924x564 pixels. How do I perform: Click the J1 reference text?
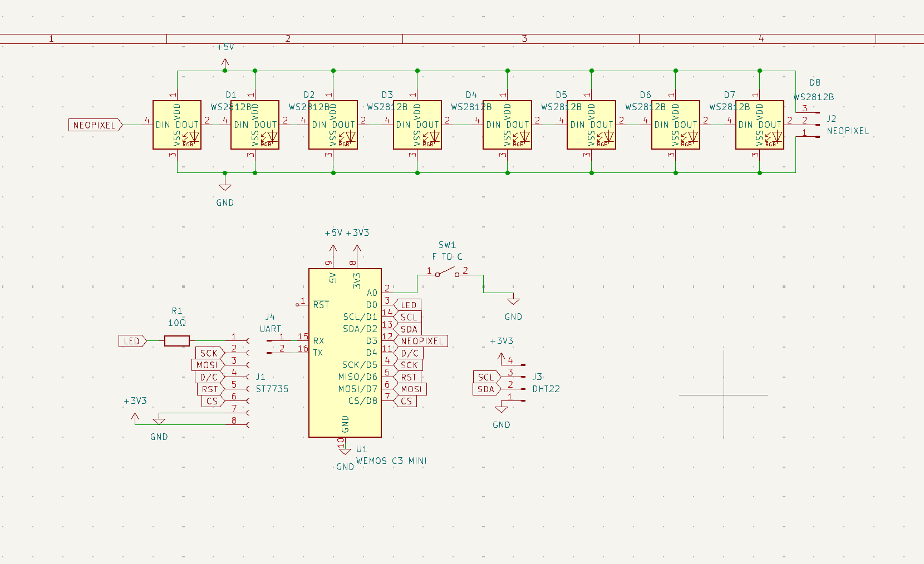261,377
